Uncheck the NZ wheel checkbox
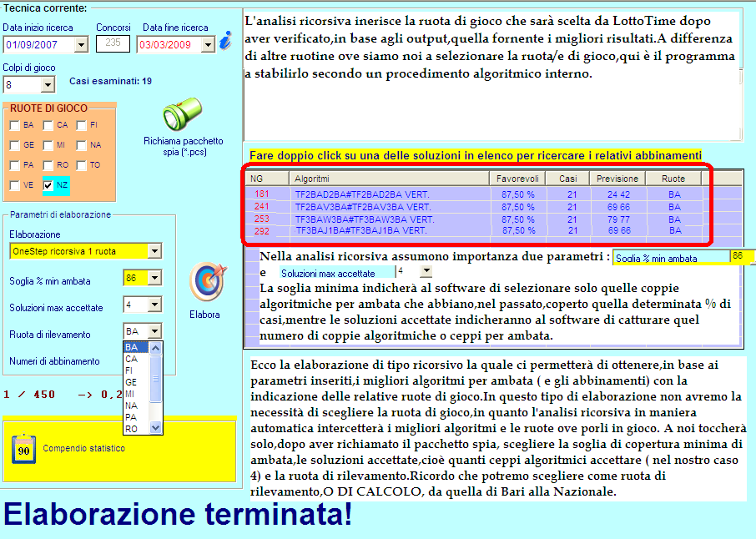The width and height of the screenshot is (756, 539). click(48, 185)
